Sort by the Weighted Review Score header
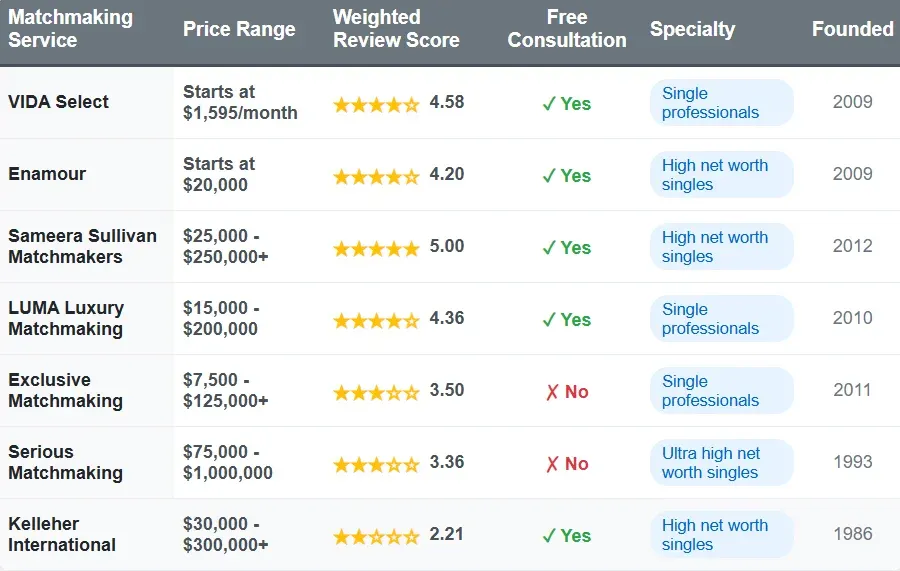The image size is (900, 571). (396, 29)
